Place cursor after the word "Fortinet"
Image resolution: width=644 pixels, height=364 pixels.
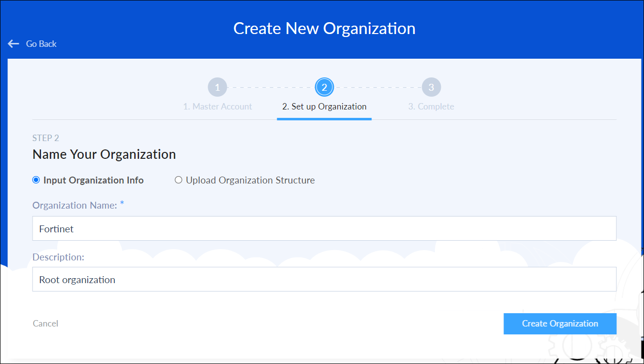click(74, 228)
